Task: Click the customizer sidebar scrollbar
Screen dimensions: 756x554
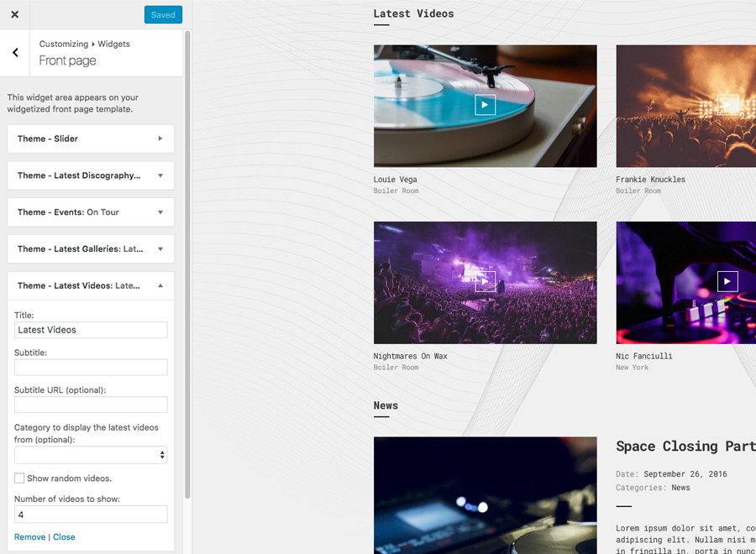Action: (187, 265)
